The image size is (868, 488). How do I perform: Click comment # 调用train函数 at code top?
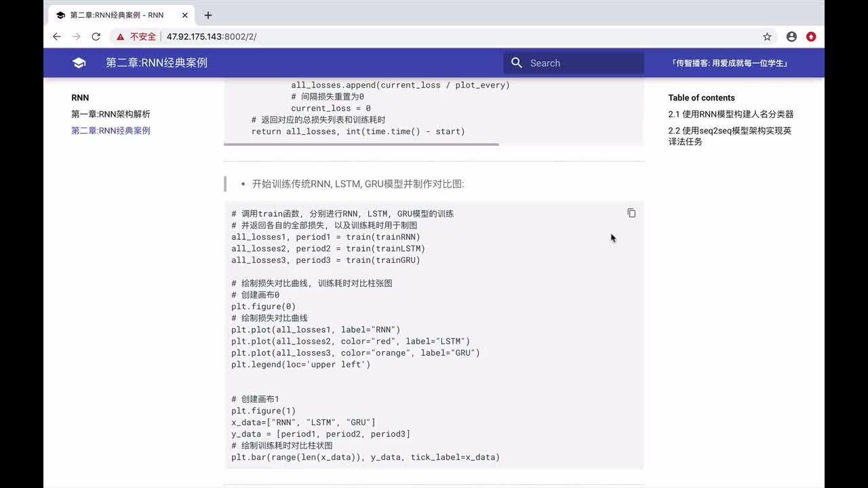pos(342,213)
